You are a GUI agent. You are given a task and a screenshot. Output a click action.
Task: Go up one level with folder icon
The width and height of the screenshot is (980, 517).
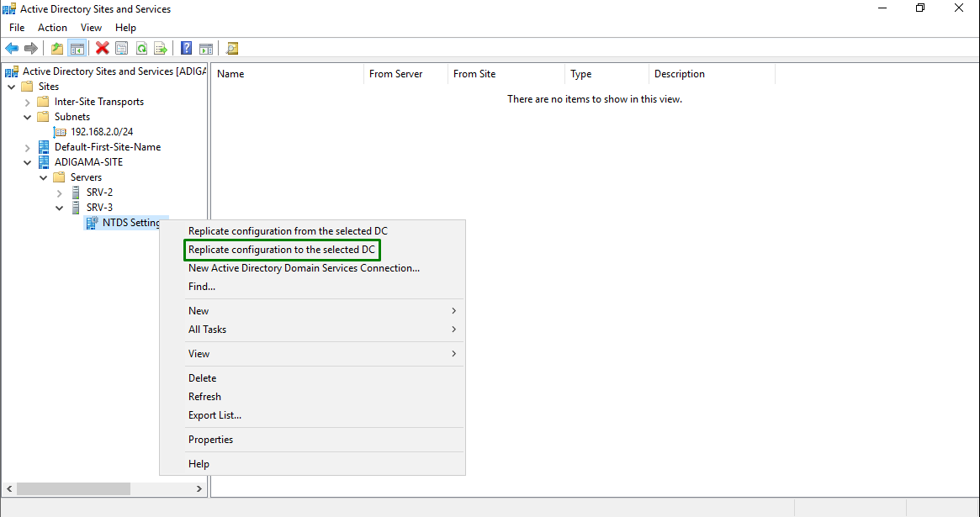coord(57,48)
